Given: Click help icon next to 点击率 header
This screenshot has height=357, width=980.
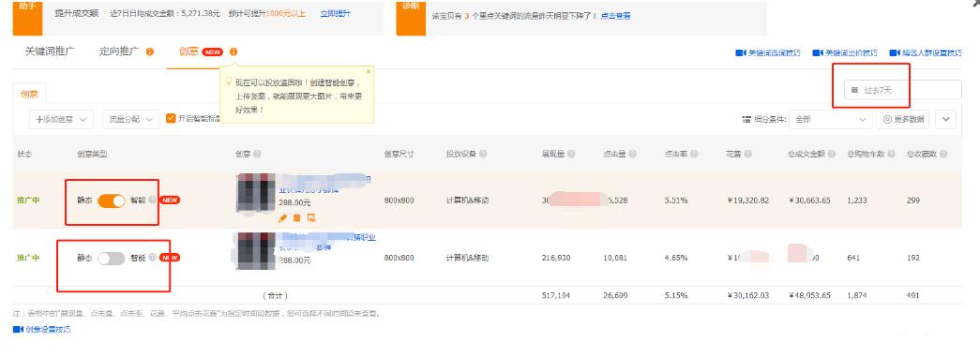Looking at the screenshot, I should 694,154.
